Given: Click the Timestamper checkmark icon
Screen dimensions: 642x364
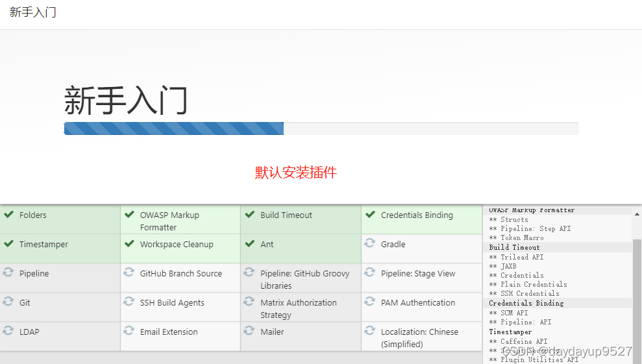Looking at the screenshot, I should point(8,243).
